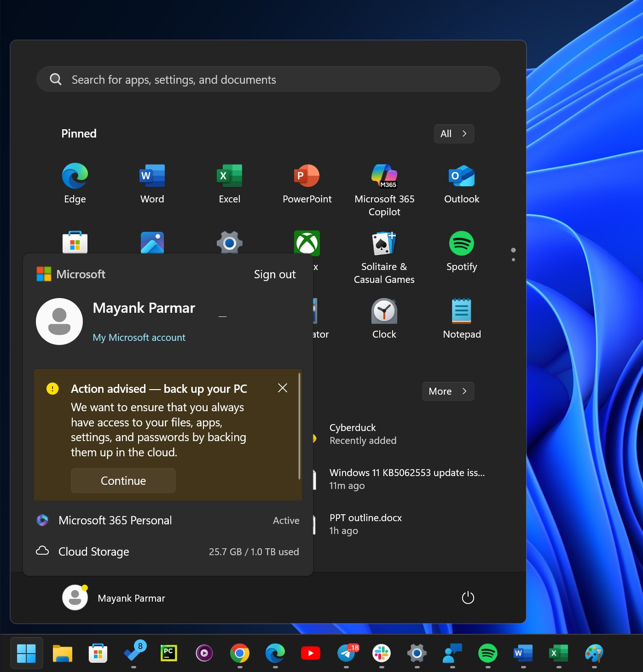The width and height of the screenshot is (643, 672).
Task: Open the All apps list
Action: tap(453, 133)
